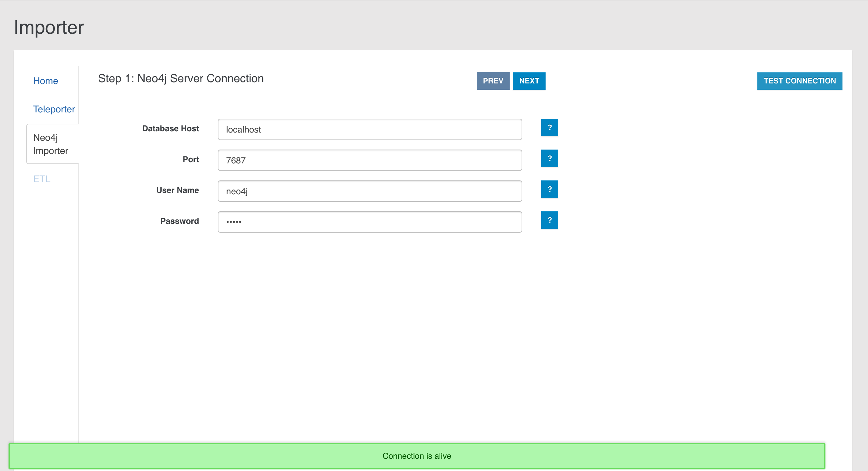Focus the Database Host input field

[370, 129]
